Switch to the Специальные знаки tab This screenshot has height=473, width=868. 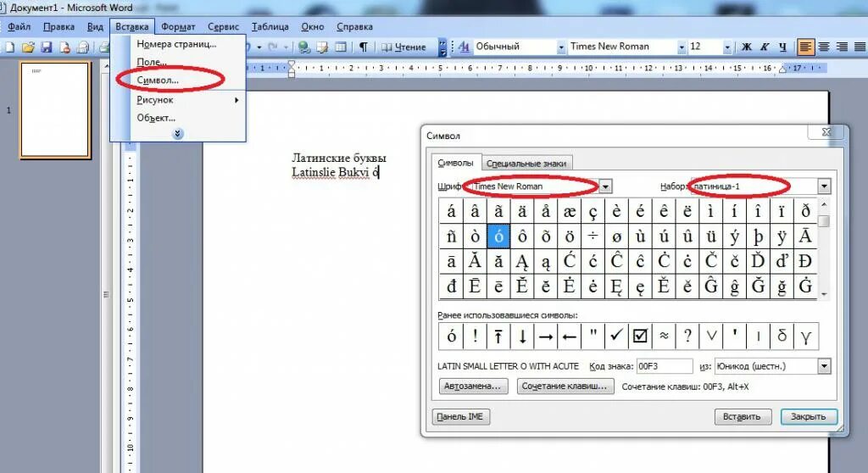(x=526, y=164)
